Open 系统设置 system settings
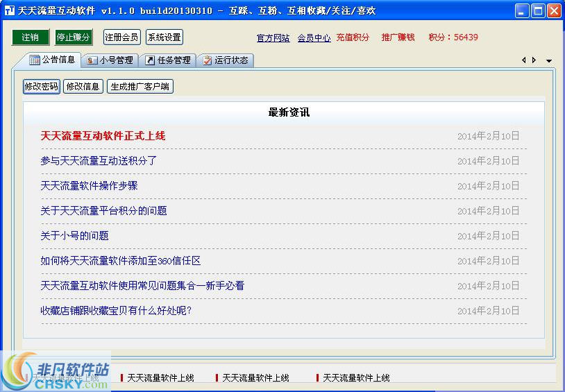This screenshot has width=565, height=392. point(165,37)
